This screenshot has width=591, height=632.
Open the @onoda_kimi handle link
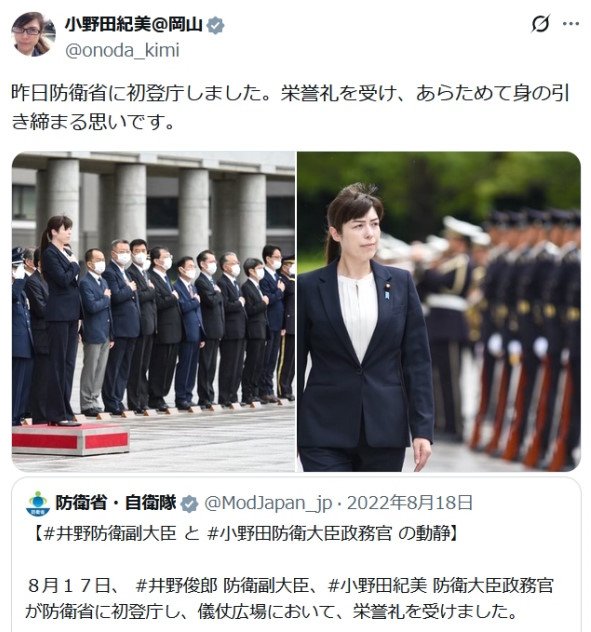tap(122, 50)
